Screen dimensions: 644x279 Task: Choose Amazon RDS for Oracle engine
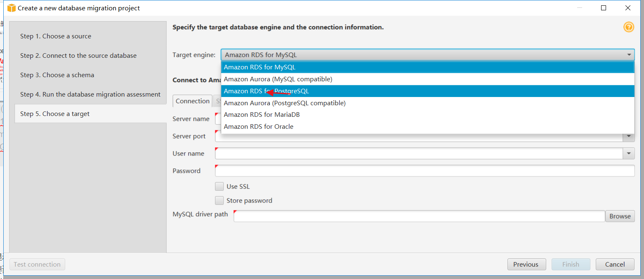click(258, 127)
